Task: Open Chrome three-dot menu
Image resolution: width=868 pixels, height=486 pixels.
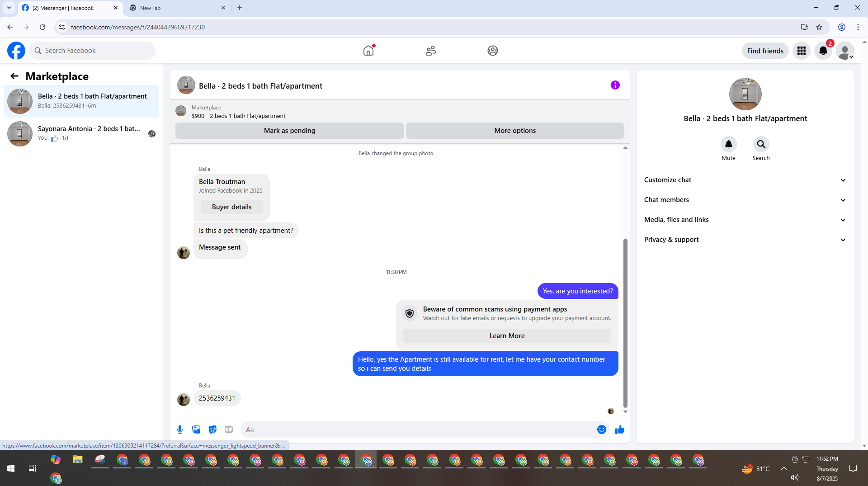Action: point(858,27)
